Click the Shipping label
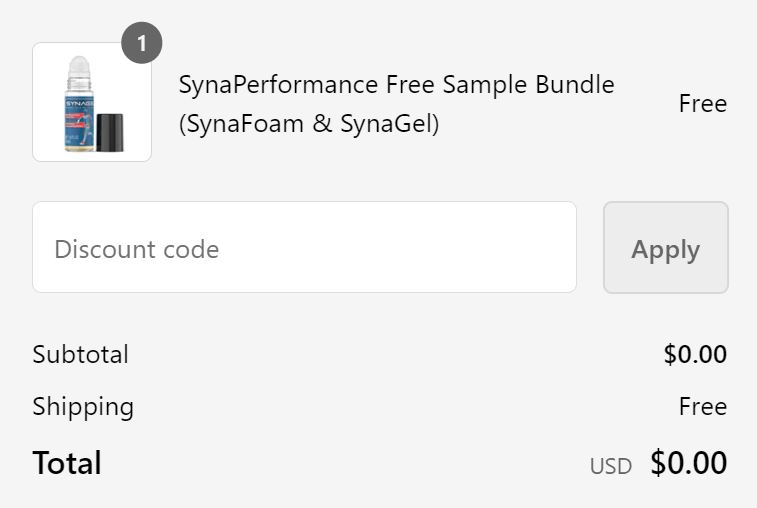The height and width of the screenshot is (508, 757). [x=83, y=407]
